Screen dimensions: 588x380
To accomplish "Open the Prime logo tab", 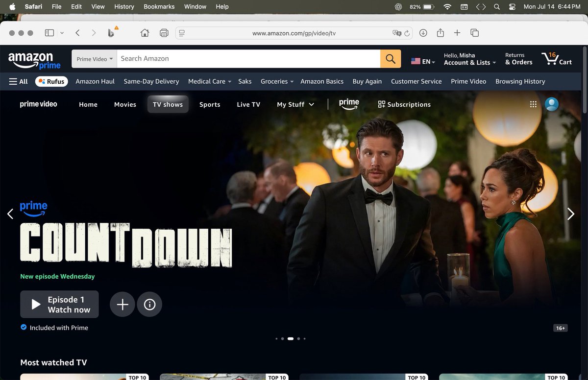I will click(x=349, y=104).
